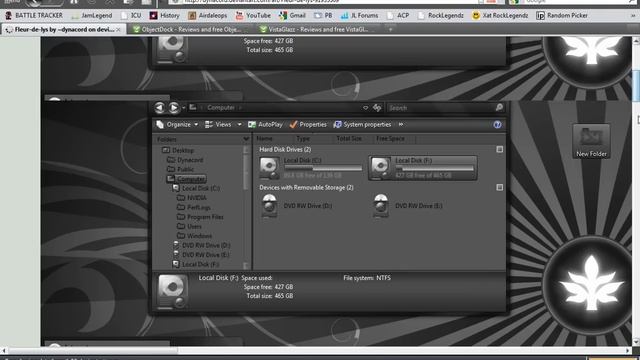Click the magnifier icon in Search box
This screenshot has height=360, width=640.
[499, 107]
